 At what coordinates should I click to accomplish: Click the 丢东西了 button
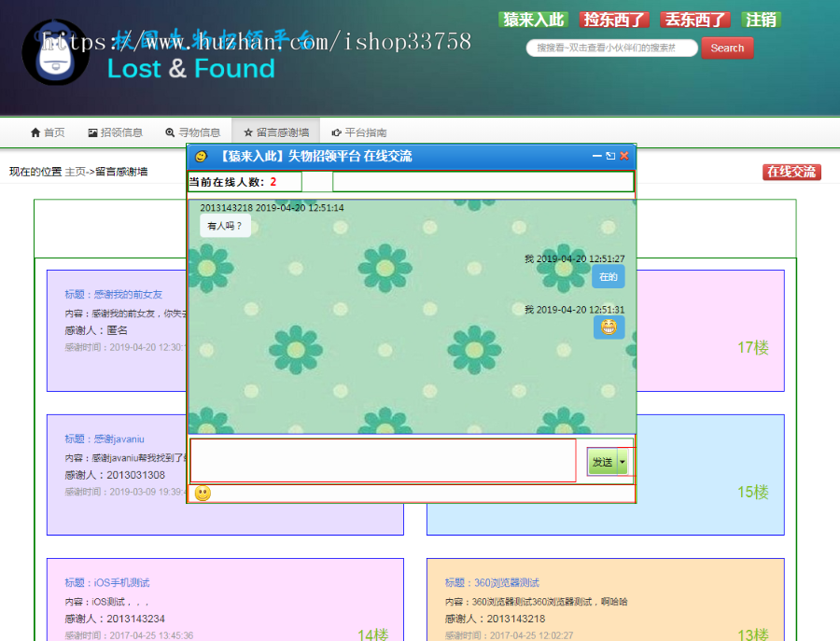pyautogui.click(x=694, y=19)
